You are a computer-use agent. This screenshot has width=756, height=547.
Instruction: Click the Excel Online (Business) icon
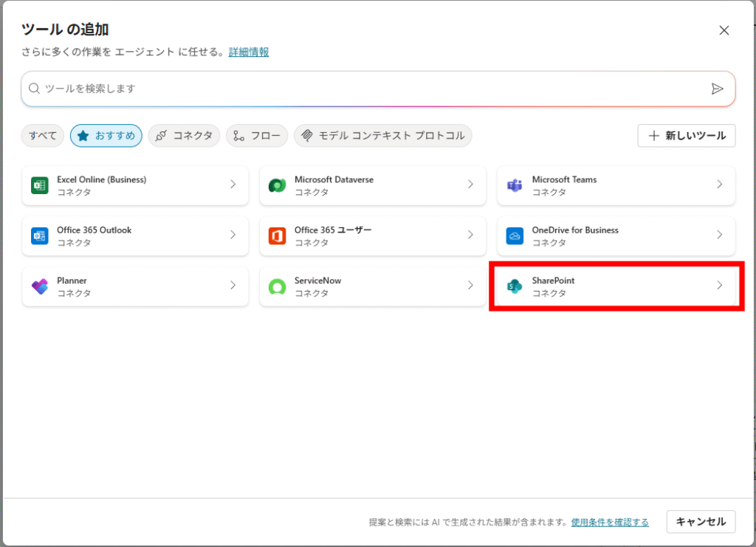click(x=40, y=185)
